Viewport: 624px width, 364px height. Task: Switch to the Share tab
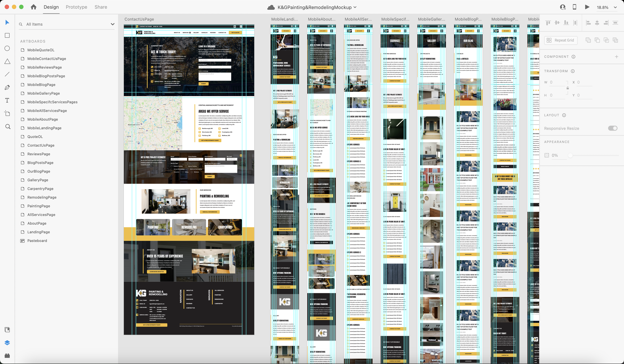(101, 7)
